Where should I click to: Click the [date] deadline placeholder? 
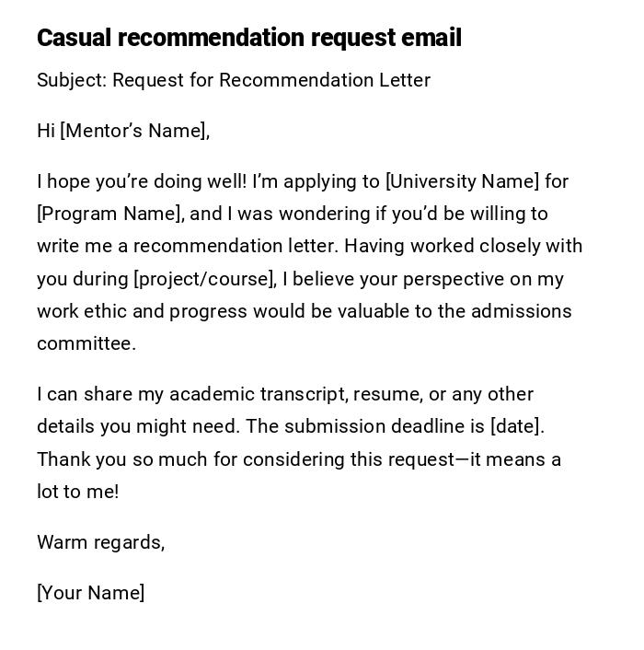tap(517, 426)
